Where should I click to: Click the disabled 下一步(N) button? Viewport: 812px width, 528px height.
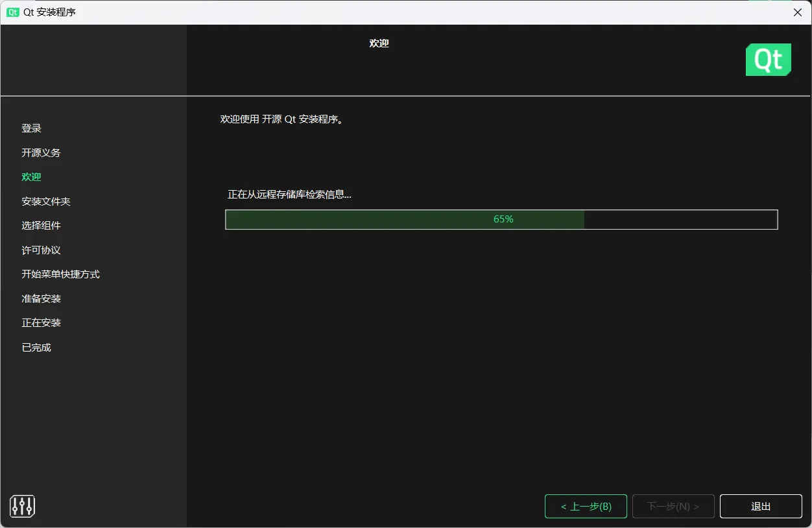[673, 506]
